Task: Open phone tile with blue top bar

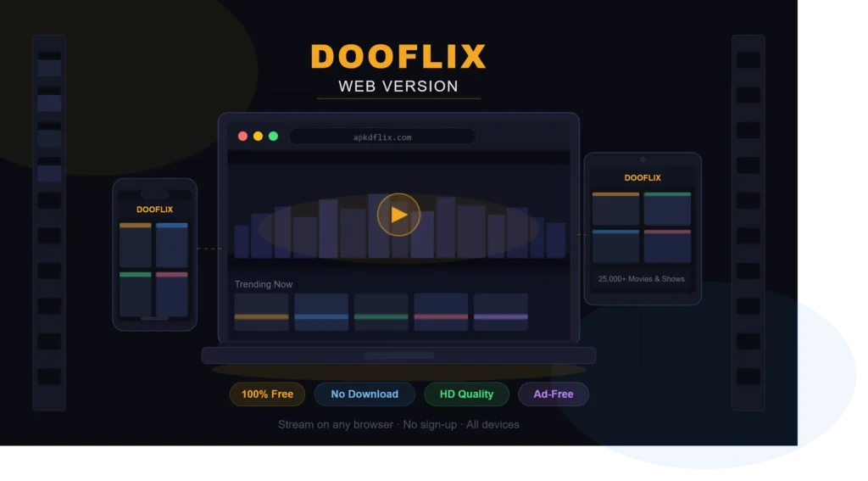Action: (x=172, y=245)
